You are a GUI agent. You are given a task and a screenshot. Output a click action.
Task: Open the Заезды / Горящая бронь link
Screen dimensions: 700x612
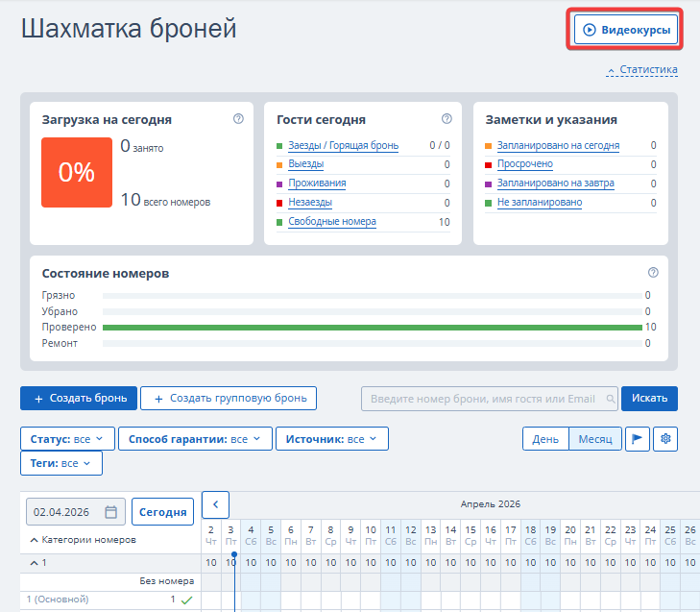click(343, 146)
